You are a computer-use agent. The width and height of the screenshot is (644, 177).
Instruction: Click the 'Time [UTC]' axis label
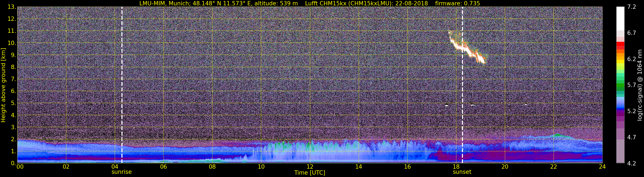pyautogui.click(x=310, y=173)
